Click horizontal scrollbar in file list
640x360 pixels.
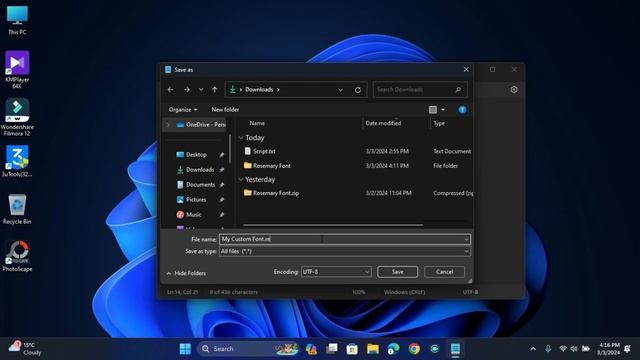coord(333,224)
